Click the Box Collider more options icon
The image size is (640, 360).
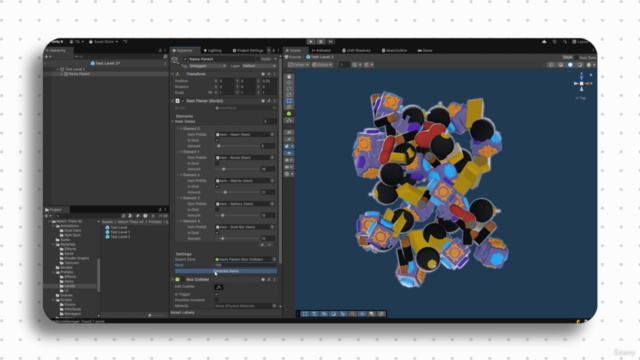(274, 280)
